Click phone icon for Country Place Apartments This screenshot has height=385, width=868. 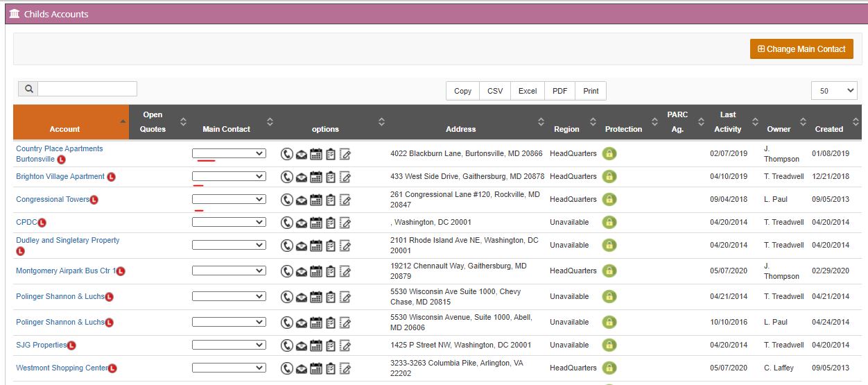pos(286,154)
